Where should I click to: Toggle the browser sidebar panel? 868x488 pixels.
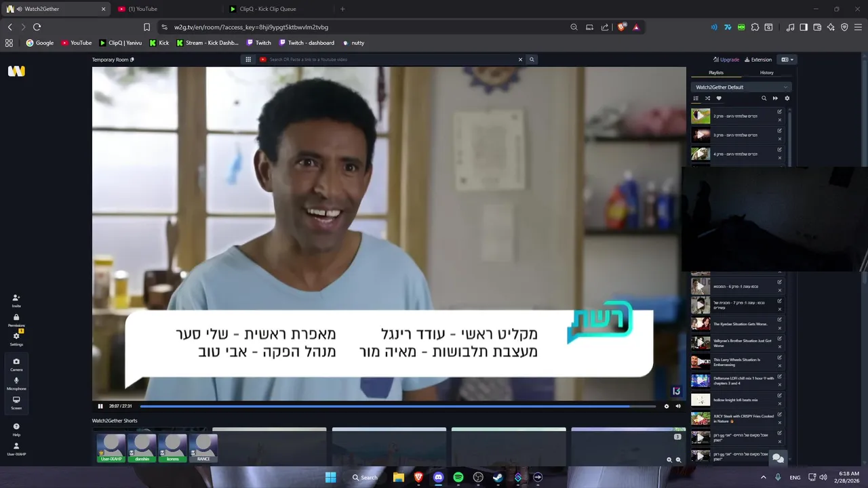coord(804,27)
